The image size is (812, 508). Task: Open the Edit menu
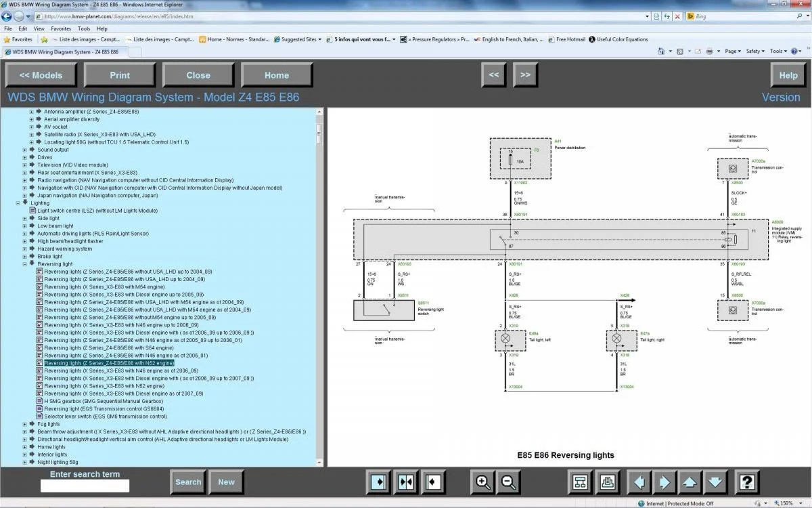[23, 29]
